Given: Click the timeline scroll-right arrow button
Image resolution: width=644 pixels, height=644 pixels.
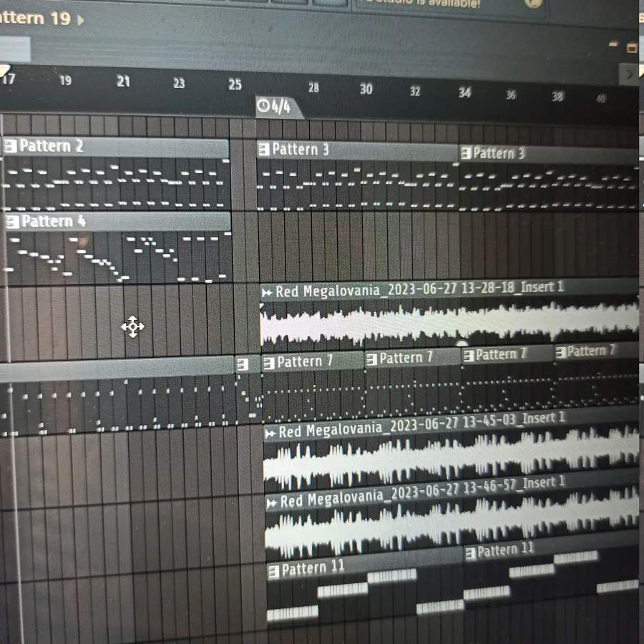Looking at the screenshot, I should point(629,74).
